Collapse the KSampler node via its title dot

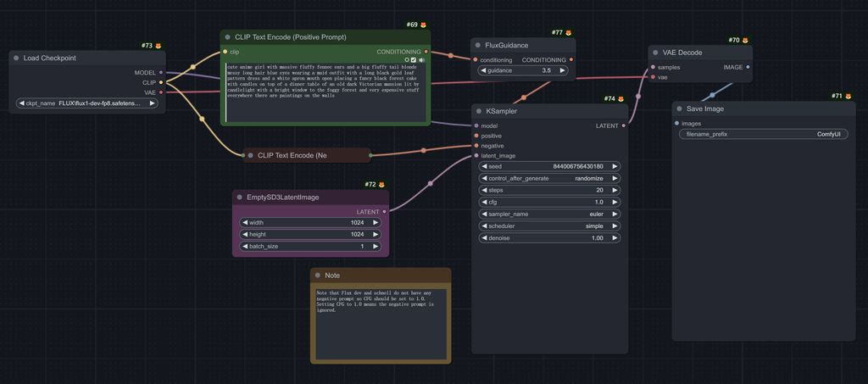click(x=478, y=111)
